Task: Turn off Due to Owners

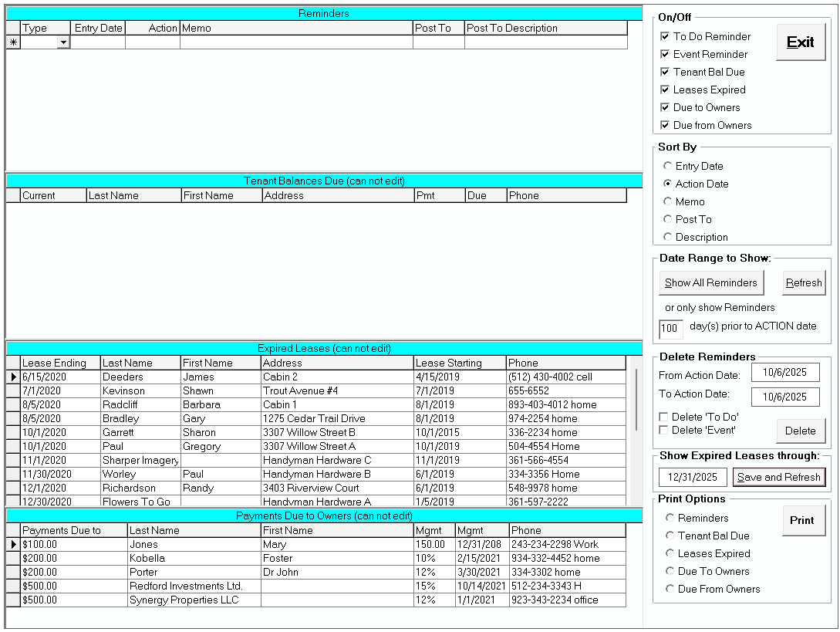Action: [x=663, y=107]
